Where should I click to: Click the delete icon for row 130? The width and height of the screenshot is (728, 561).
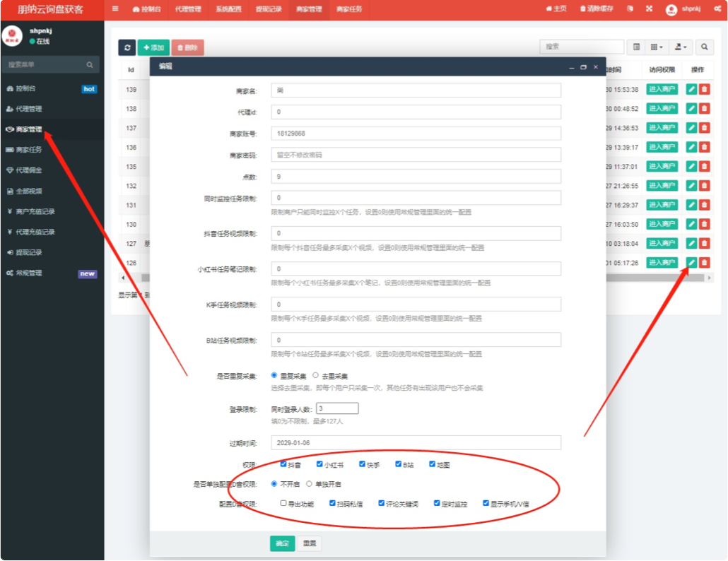(704, 224)
